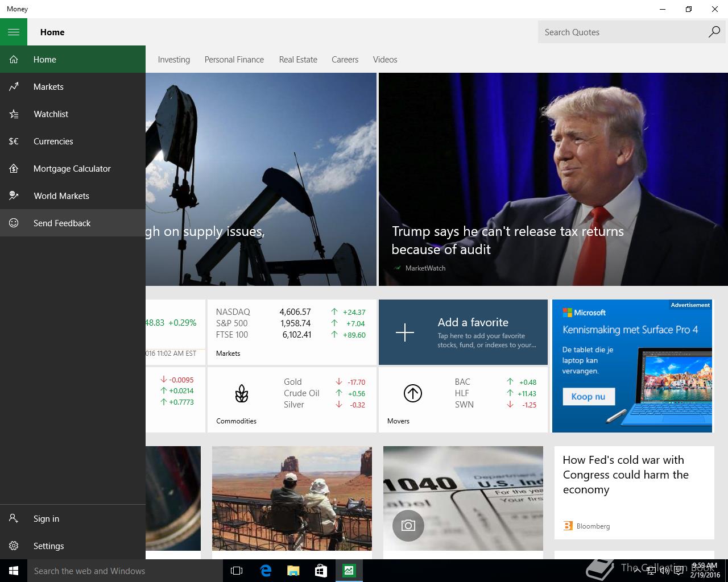Click the Currencies dollar-euro icon
The height and width of the screenshot is (582, 728).
[14, 141]
